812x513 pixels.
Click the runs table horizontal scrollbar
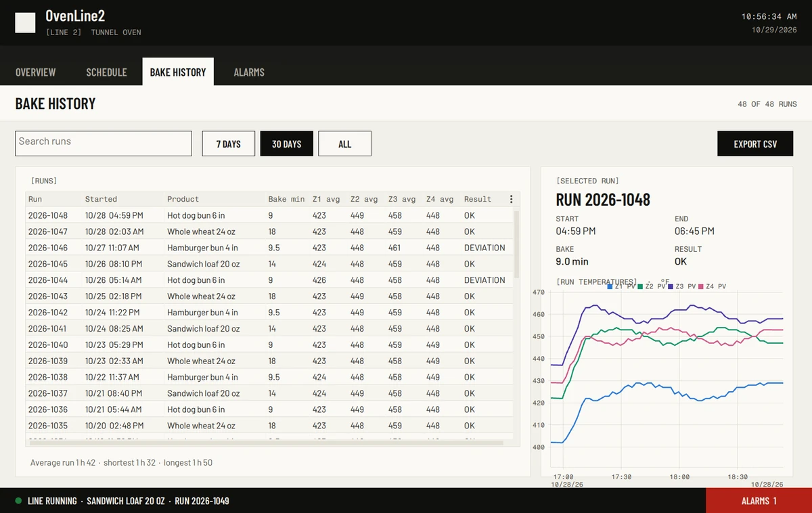(x=265, y=443)
